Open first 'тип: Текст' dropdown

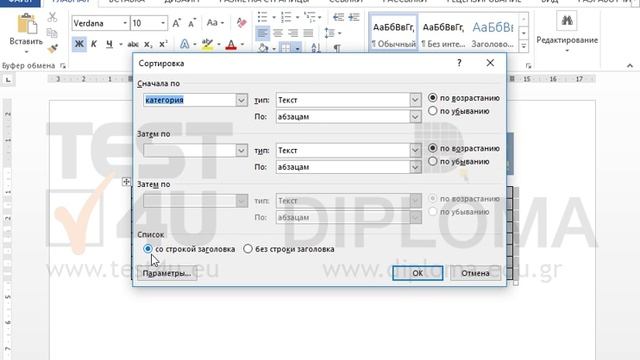click(x=415, y=100)
